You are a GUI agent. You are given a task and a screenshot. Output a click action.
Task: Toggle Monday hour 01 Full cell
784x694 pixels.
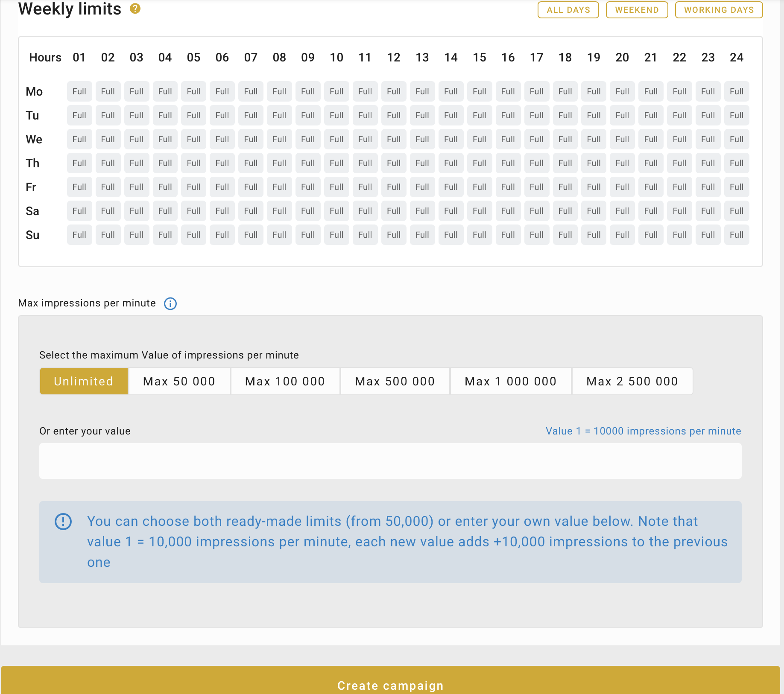[79, 91]
